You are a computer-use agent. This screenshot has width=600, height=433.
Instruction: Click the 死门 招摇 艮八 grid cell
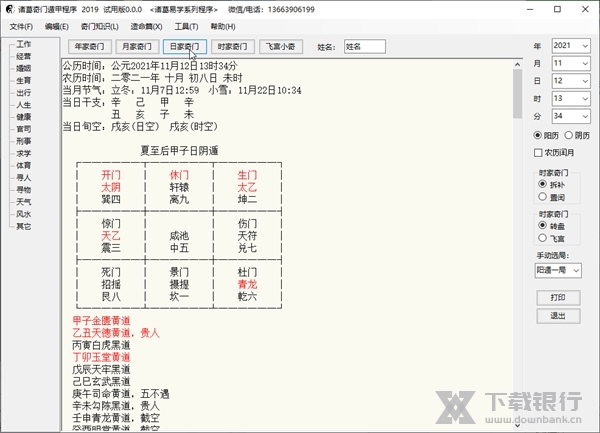[111, 284]
